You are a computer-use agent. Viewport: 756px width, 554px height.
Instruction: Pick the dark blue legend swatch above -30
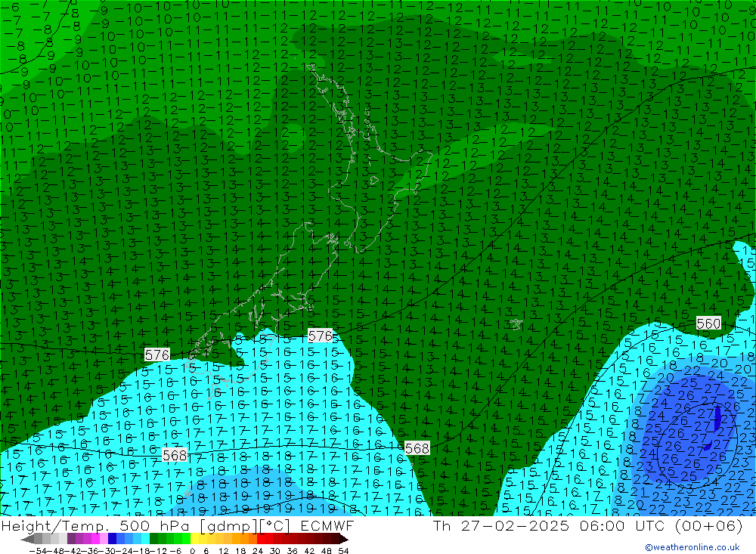pos(112,539)
